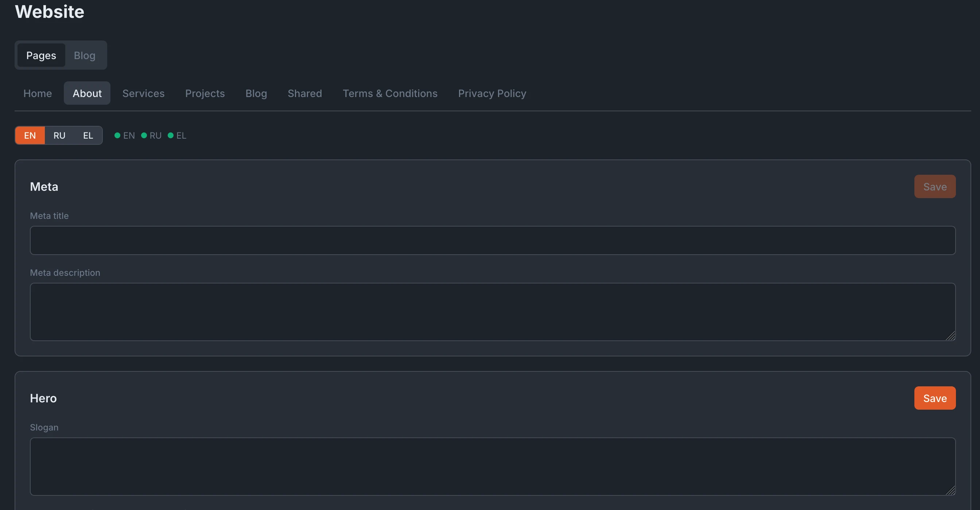The height and width of the screenshot is (510, 980).
Task: Save the Hero section
Action: click(x=935, y=398)
